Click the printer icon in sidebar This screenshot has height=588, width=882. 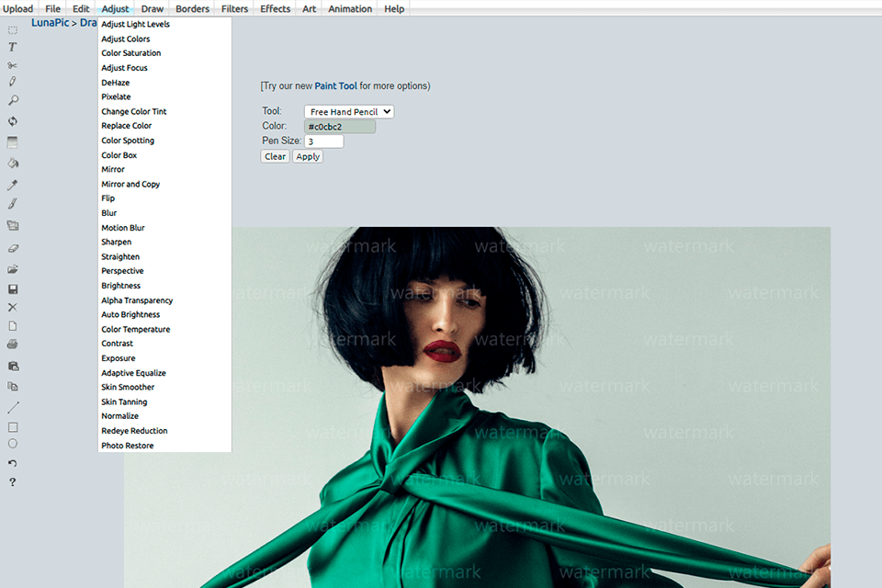coord(13,344)
